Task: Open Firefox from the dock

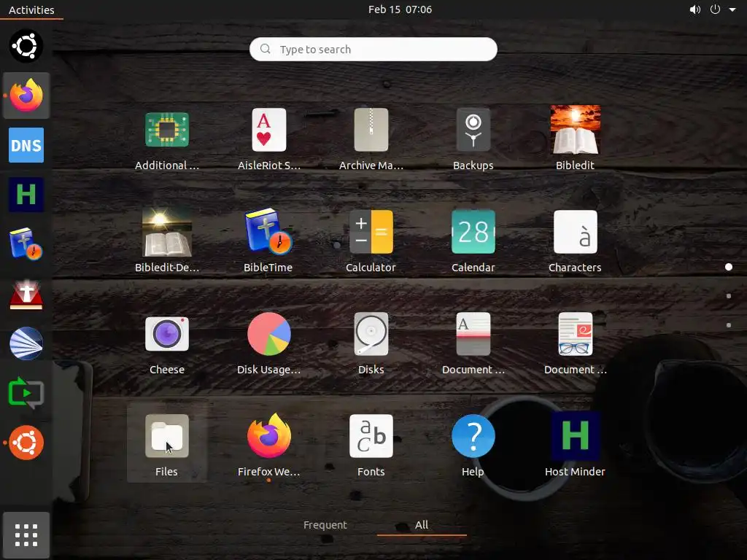Action: [26, 96]
